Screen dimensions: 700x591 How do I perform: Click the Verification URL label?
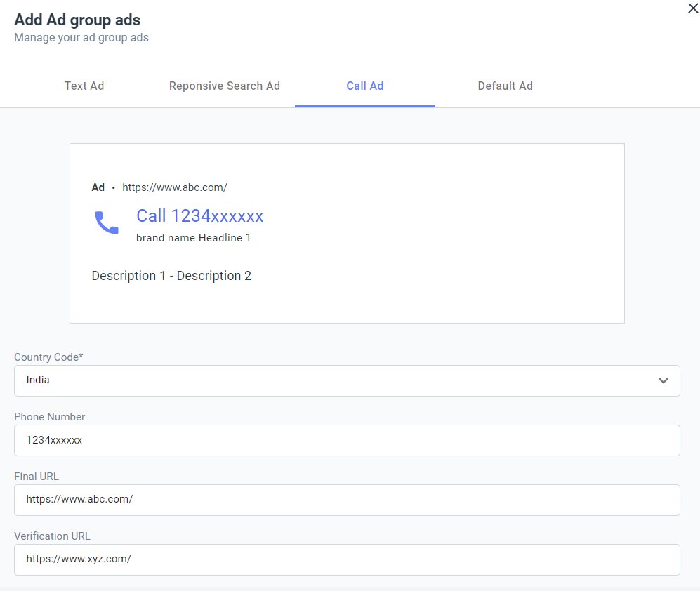(52, 536)
